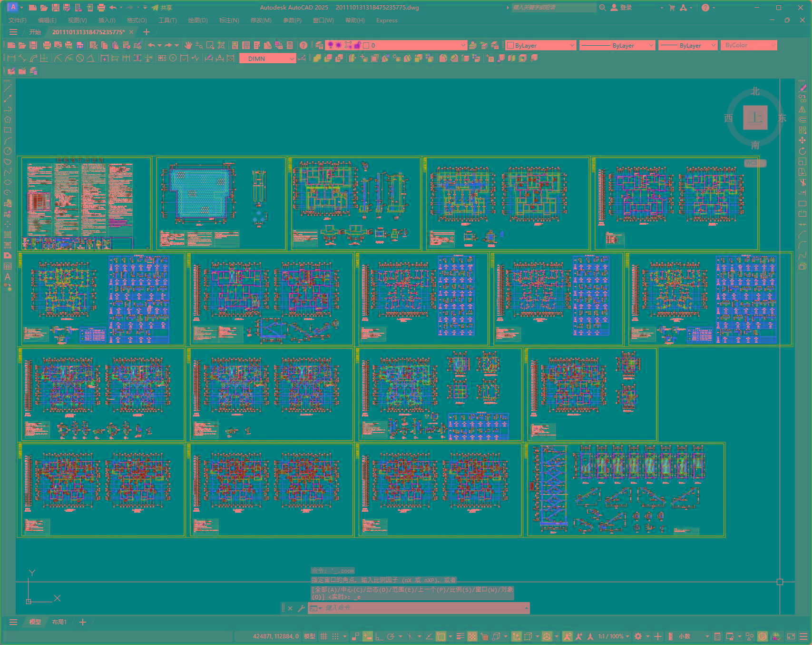Click the 登录 sign-in button
The width and height of the screenshot is (812, 645).
(621, 8)
